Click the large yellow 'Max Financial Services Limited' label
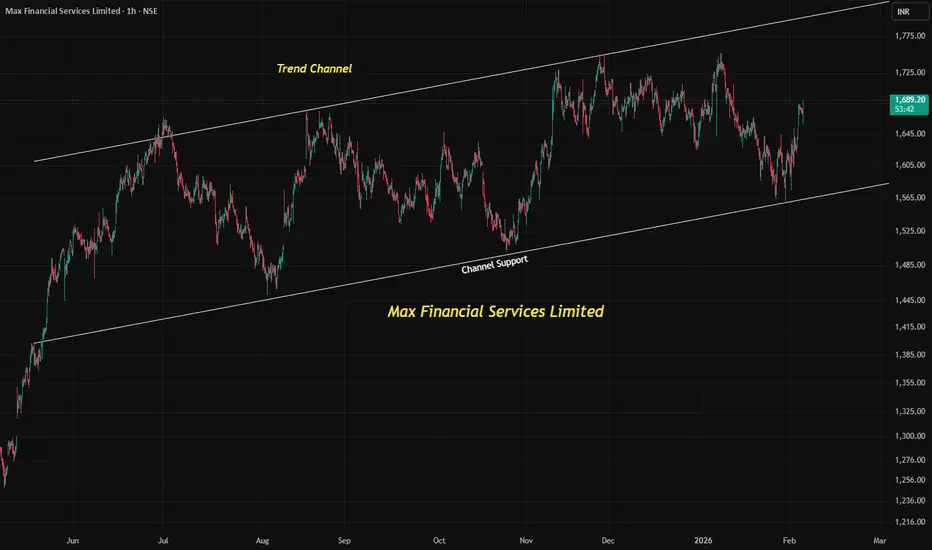Screen dimensions: 932x550 (x=496, y=312)
